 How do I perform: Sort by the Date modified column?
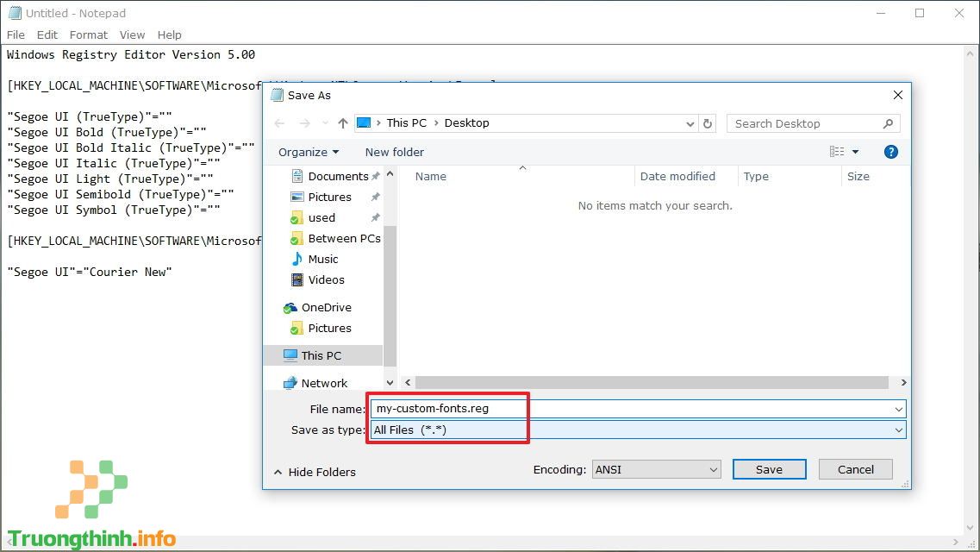677,176
